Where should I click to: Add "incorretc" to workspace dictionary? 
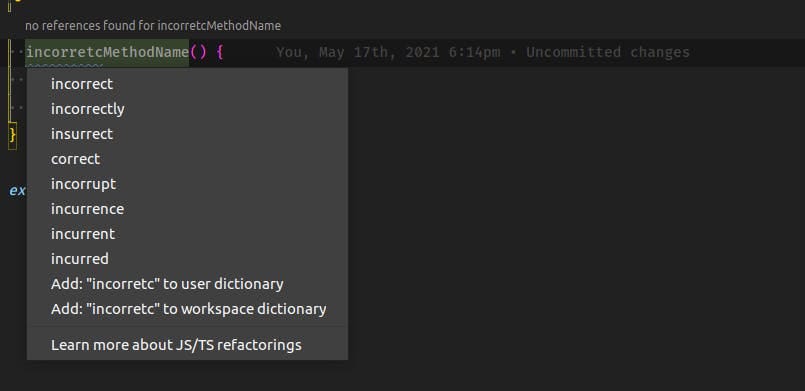pos(187,309)
